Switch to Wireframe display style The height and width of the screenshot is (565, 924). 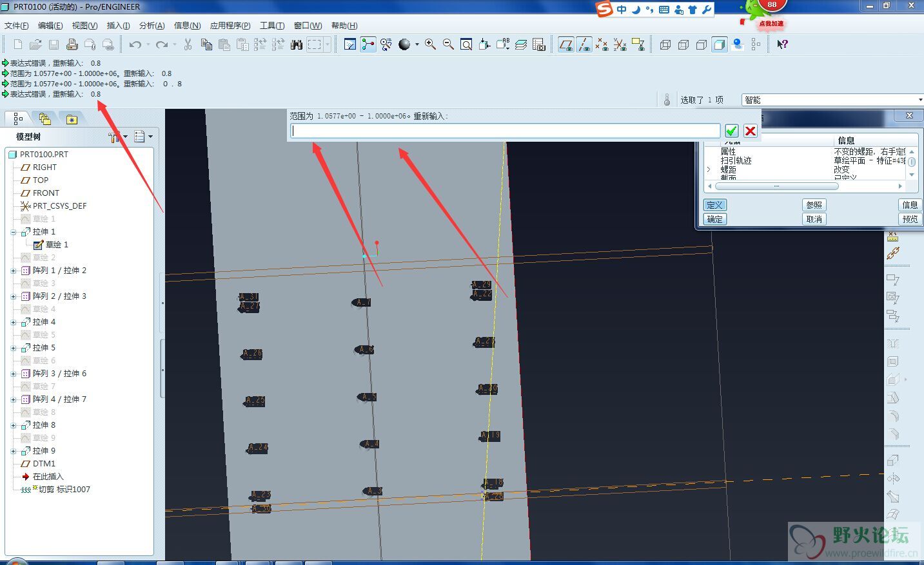pyautogui.click(x=665, y=44)
